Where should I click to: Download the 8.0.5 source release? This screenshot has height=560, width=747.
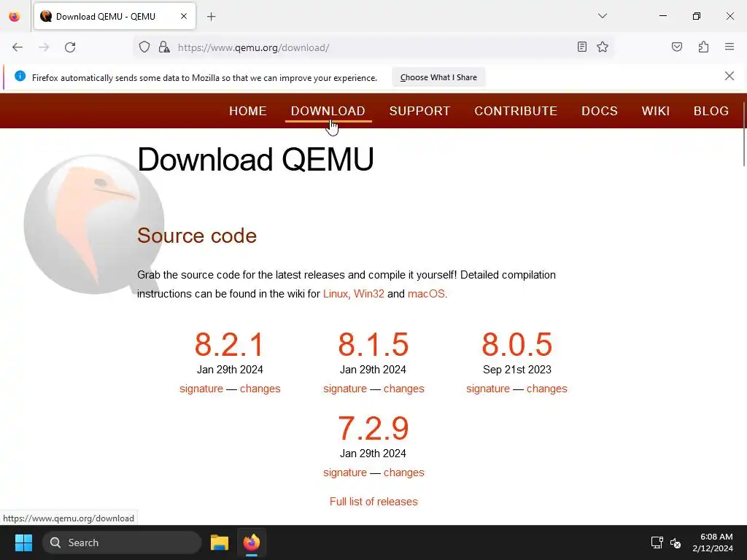click(x=517, y=344)
